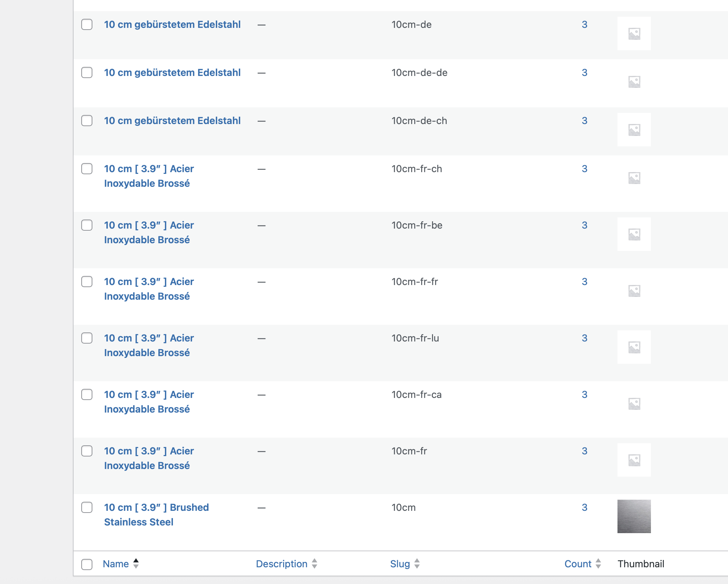Click placeholder image icon for 10cm-de-ch row

634,130
